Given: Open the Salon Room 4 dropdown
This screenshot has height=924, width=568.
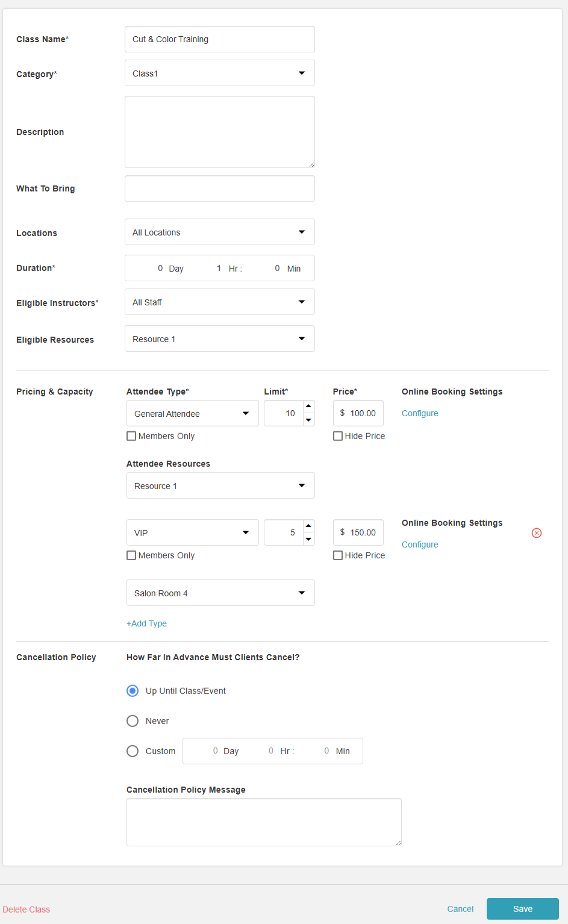Looking at the screenshot, I should (220, 593).
